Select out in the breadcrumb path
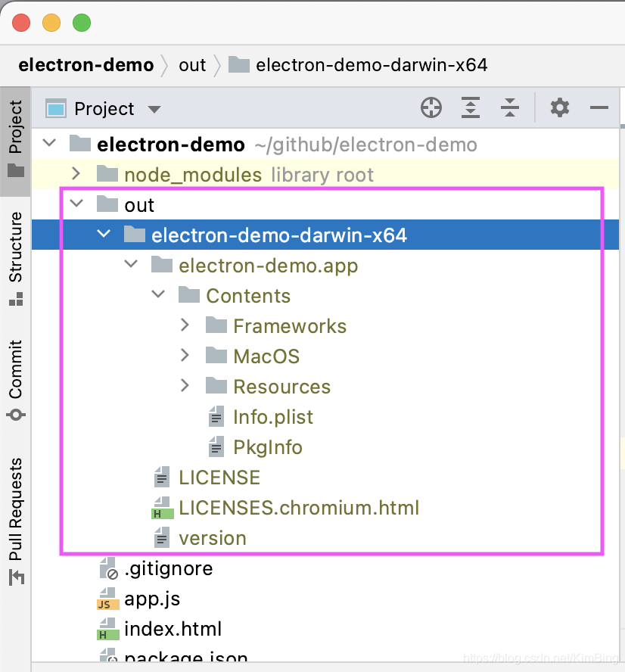Viewport: 625px width, 672px height. pyautogui.click(x=192, y=65)
